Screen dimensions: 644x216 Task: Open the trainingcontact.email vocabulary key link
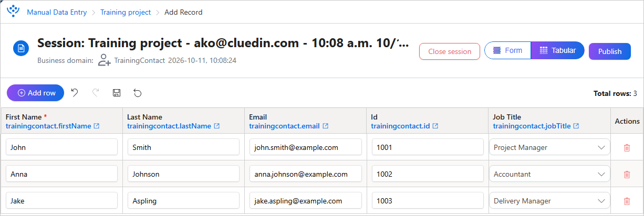[x=284, y=126]
